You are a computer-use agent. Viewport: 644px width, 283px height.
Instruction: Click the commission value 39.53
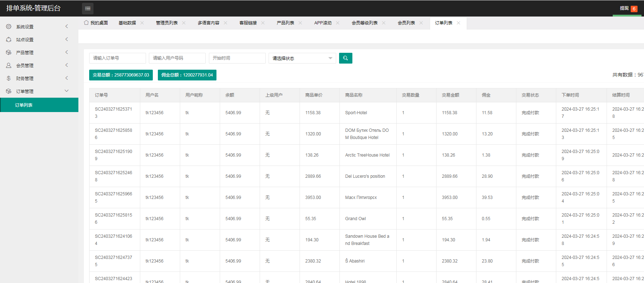click(x=487, y=198)
